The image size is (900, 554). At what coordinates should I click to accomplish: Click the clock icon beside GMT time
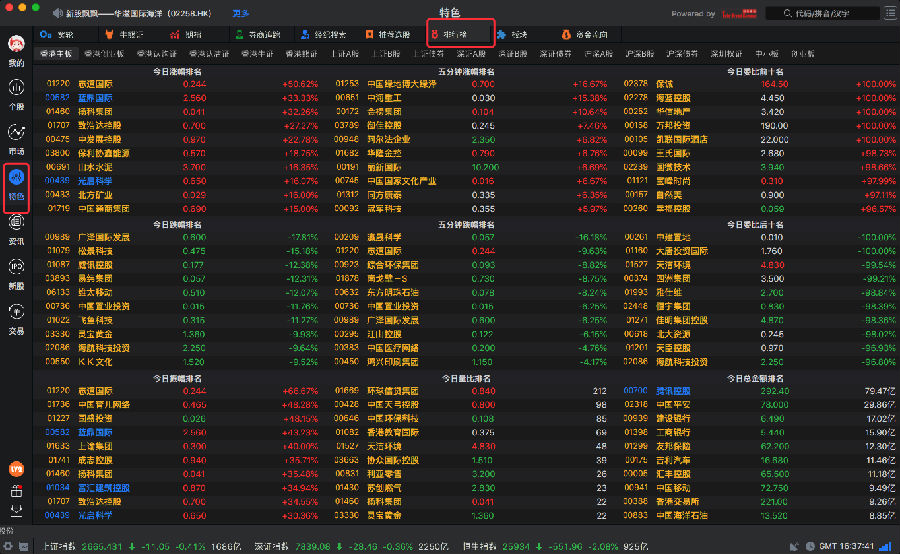tap(810, 547)
